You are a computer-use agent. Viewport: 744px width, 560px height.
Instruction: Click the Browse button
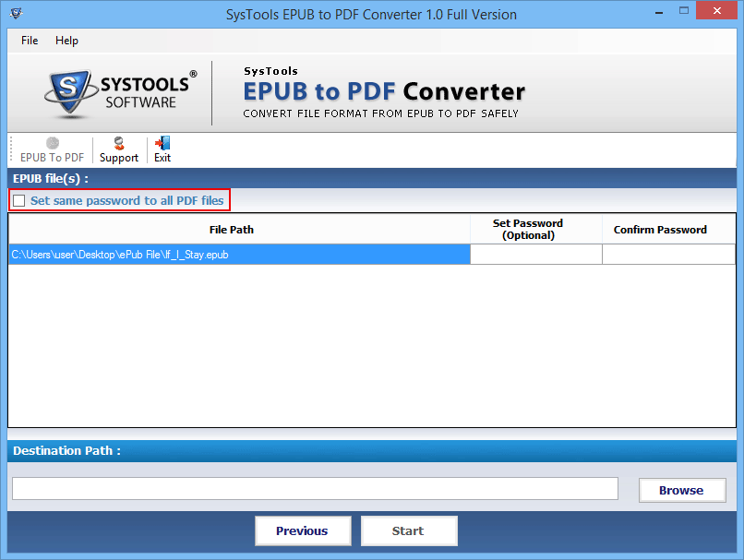[682, 490]
